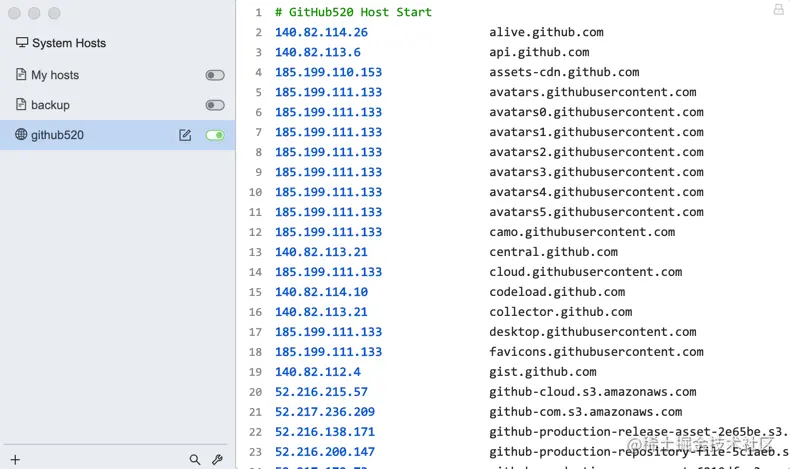Click IP 140.82.114.10
Viewport: 790px width, 469px height.
pyautogui.click(x=321, y=292)
